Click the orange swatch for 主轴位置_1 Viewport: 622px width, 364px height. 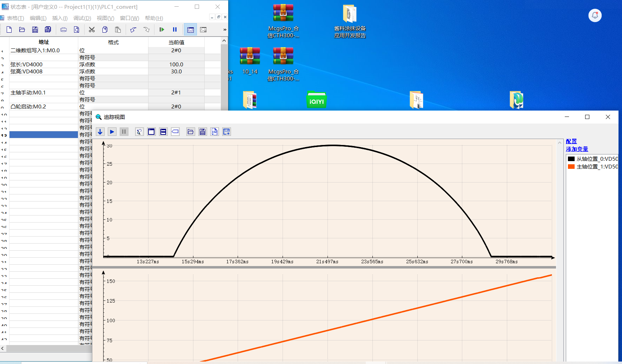[x=571, y=166]
